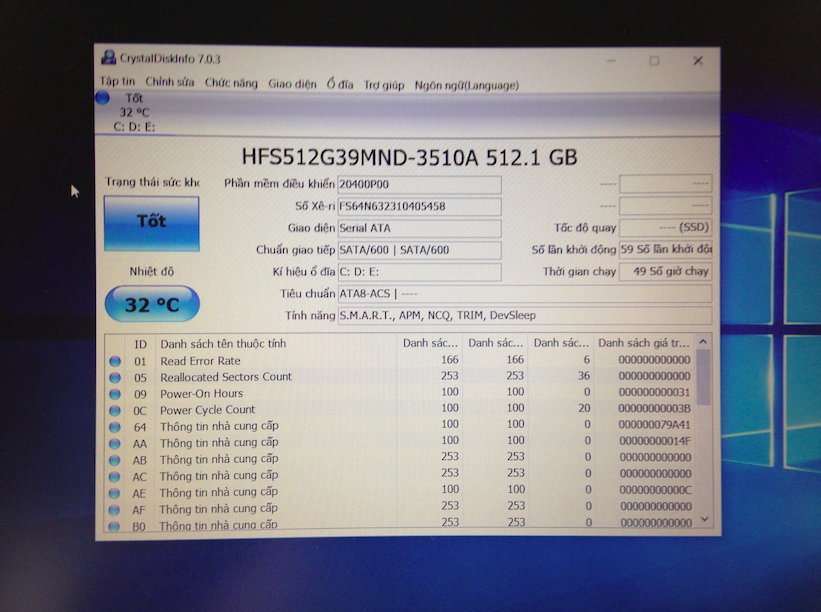Click the blue Tốt health status button

pos(151,223)
